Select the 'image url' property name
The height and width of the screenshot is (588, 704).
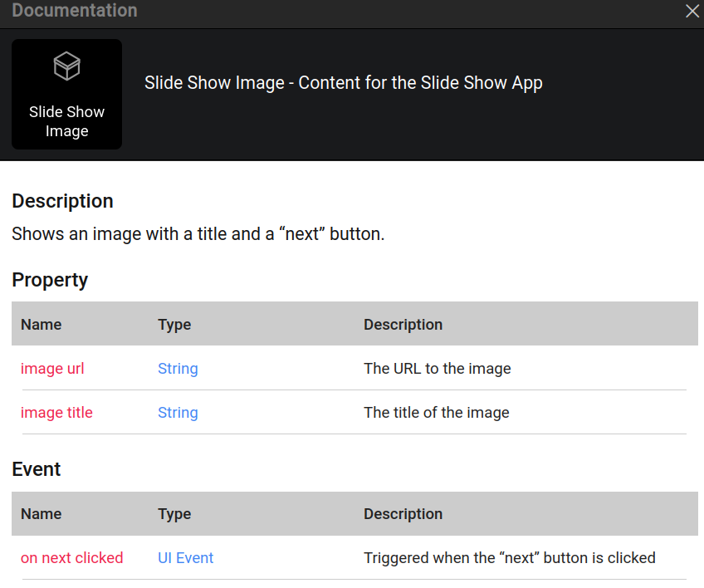pos(52,369)
